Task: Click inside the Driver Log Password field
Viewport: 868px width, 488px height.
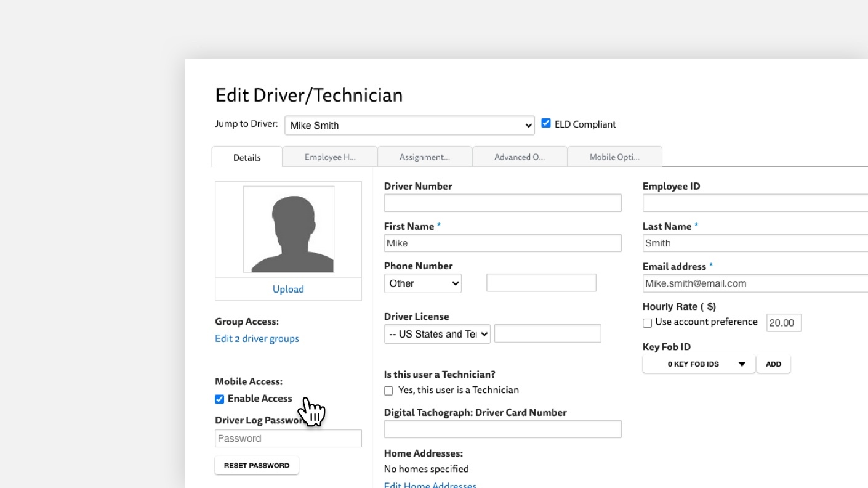Action: (x=288, y=438)
